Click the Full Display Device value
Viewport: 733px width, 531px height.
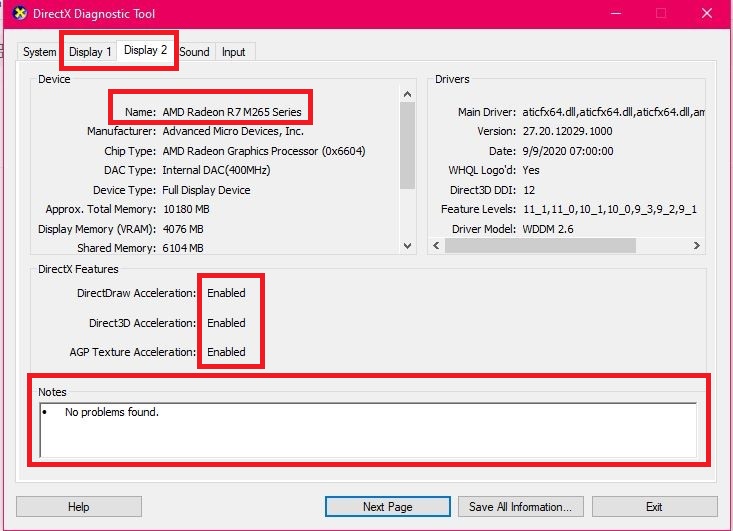coord(206,190)
